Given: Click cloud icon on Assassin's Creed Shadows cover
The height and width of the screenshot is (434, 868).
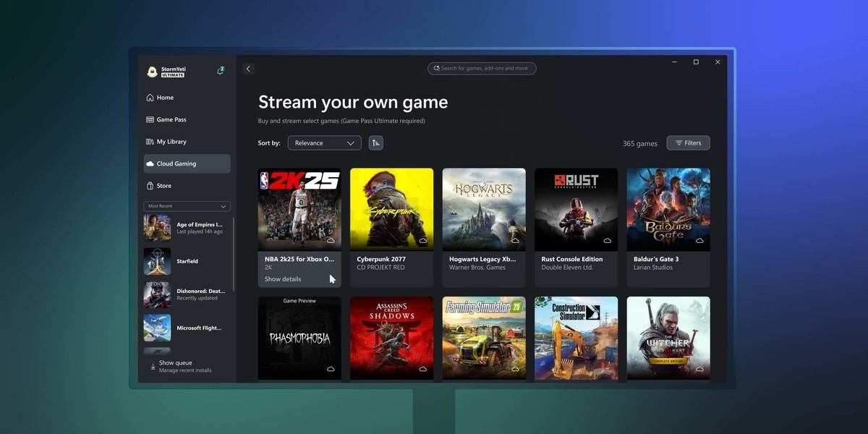Looking at the screenshot, I should tap(422, 369).
